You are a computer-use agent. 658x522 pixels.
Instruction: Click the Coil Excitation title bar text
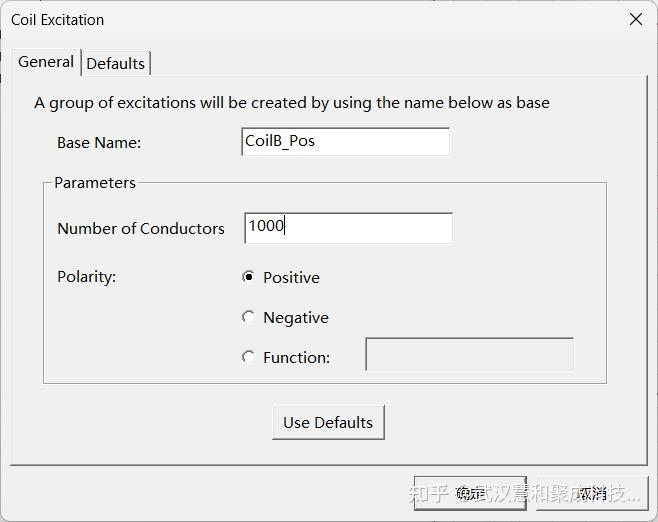click(57, 20)
